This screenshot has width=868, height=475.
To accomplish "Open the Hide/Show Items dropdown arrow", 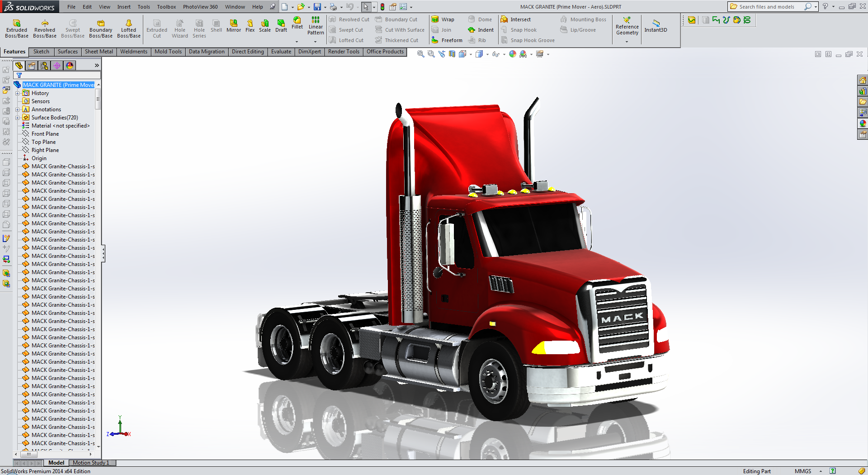I will pyautogui.click(x=504, y=54).
